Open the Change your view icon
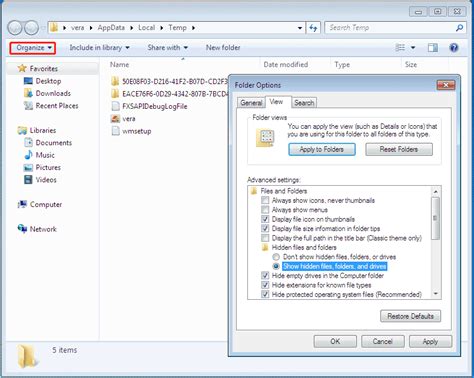Image resolution: width=474 pixels, height=378 pixels. pos(400,48)
